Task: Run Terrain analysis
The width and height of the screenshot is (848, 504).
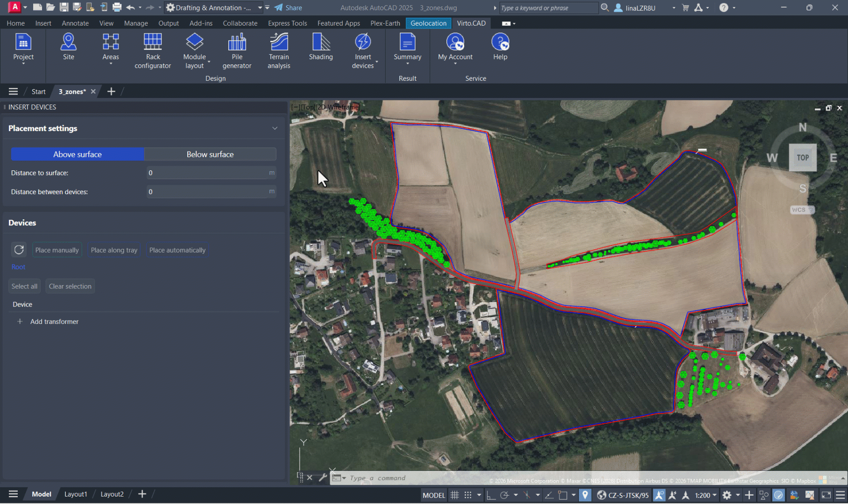Action: (279, 51)
